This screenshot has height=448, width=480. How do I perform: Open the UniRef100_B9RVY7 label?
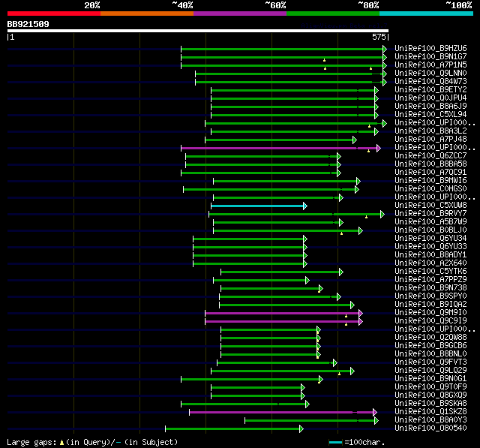pos(430,214)
